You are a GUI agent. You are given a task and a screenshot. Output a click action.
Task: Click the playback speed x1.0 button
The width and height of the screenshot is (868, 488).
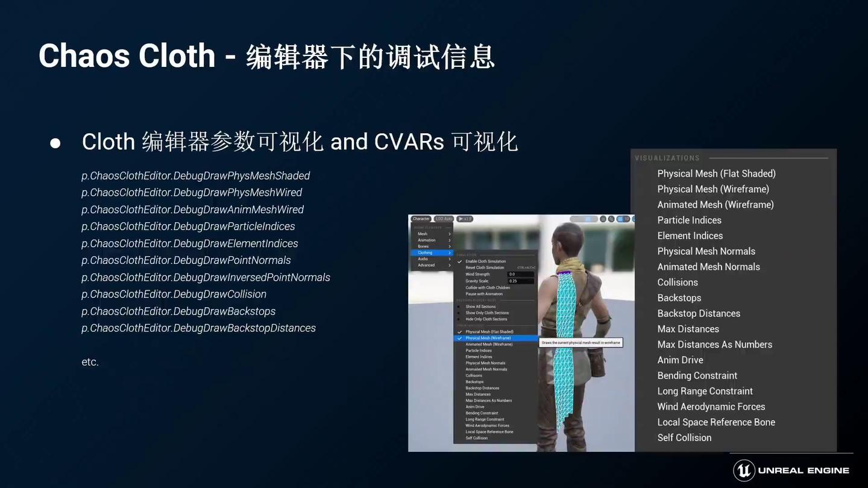465,219
